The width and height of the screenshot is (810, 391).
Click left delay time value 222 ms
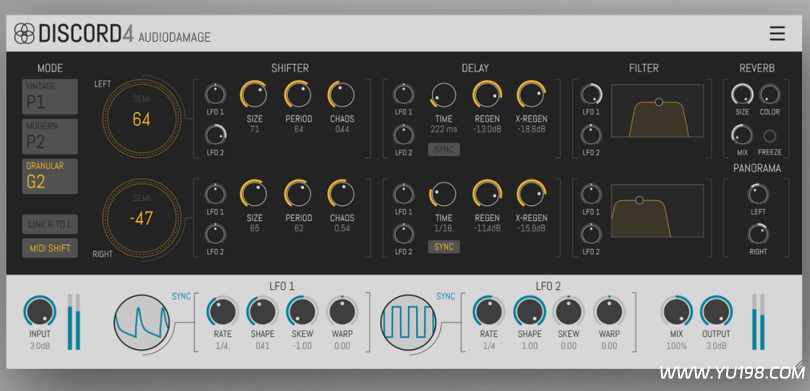[x=444, y=129]
